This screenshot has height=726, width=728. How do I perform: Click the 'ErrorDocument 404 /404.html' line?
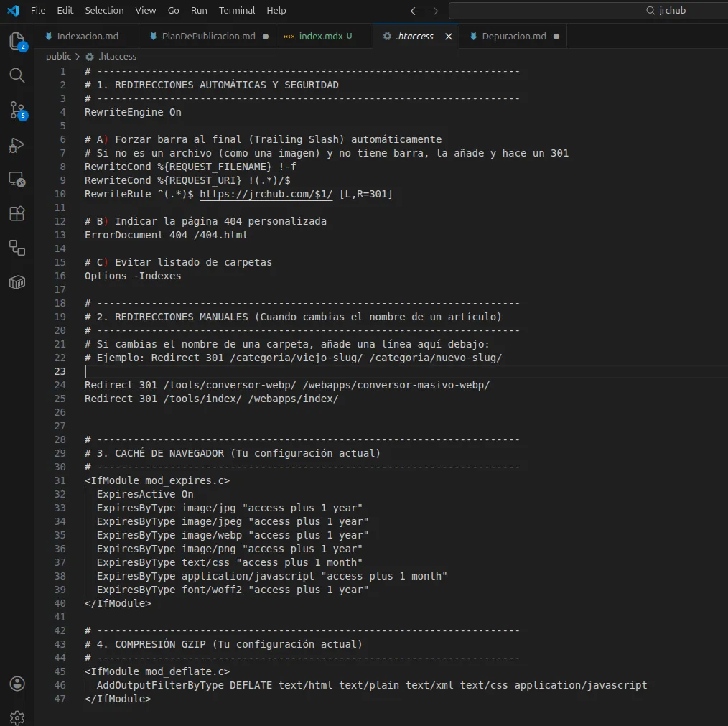click(x=167, y=235)
